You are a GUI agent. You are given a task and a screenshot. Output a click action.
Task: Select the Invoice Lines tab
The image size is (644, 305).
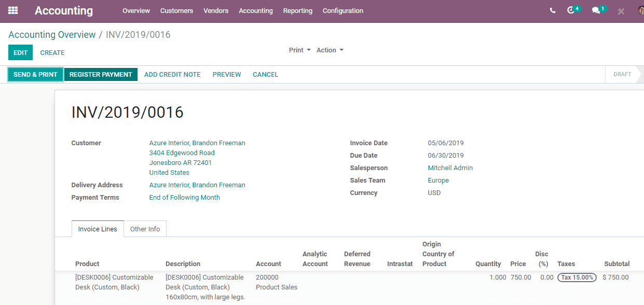coord(98,229)
